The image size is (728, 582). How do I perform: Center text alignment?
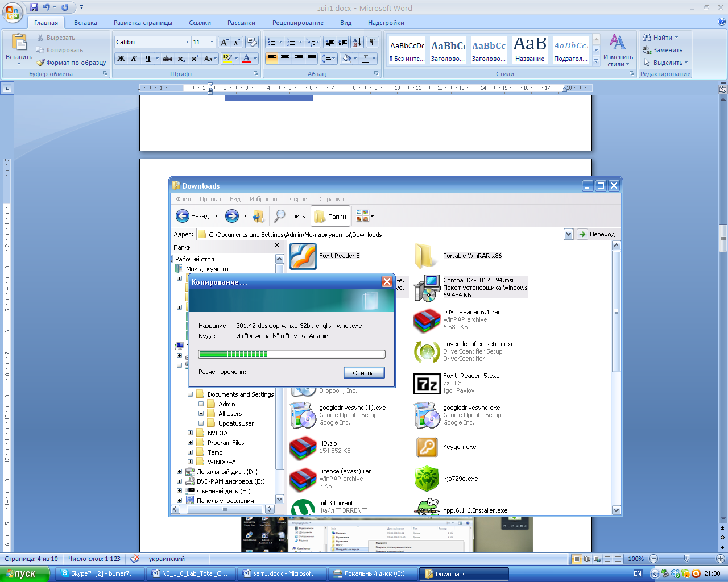pos(285,59)
